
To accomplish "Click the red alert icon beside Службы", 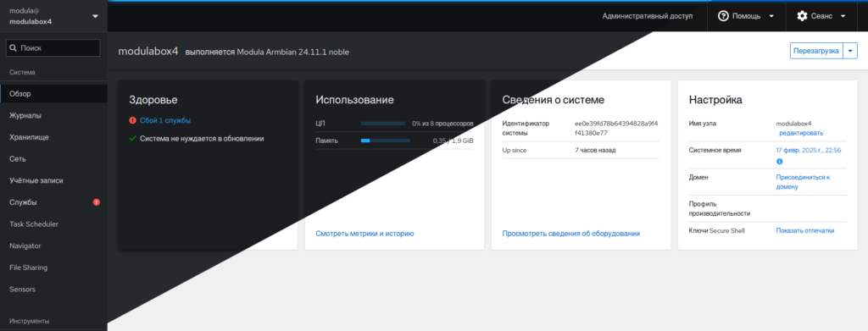I will click(97, 202).
